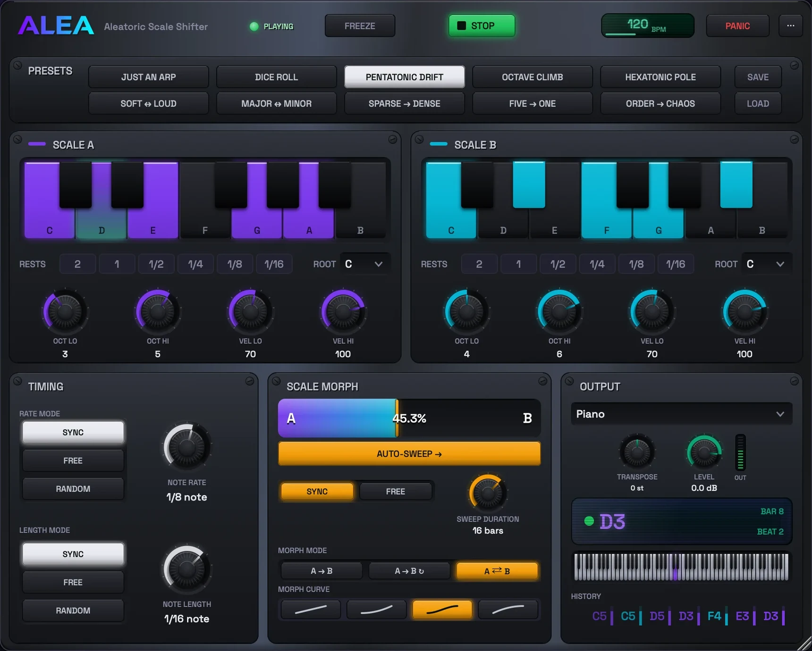Load the Octave Climb preset
Image resolution: width=812 pixels, height=651 pixels.
pyautogui.click(x=533, y=77)
